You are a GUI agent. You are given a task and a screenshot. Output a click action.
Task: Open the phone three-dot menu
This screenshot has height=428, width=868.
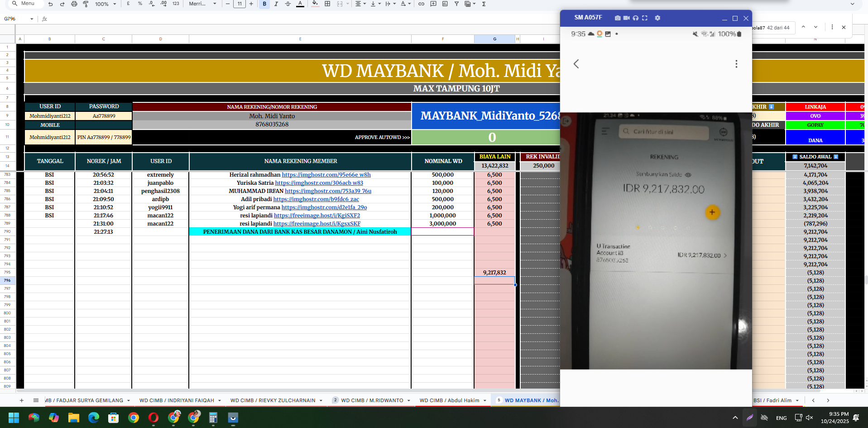[736, 64]
